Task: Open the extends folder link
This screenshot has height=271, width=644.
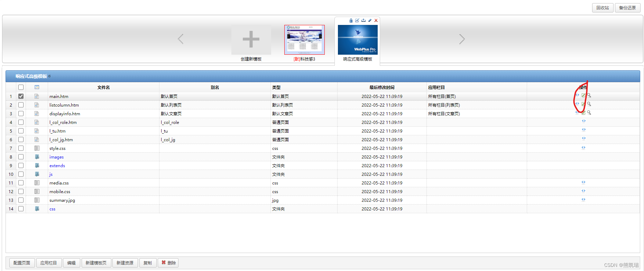Action: point(57,165)
